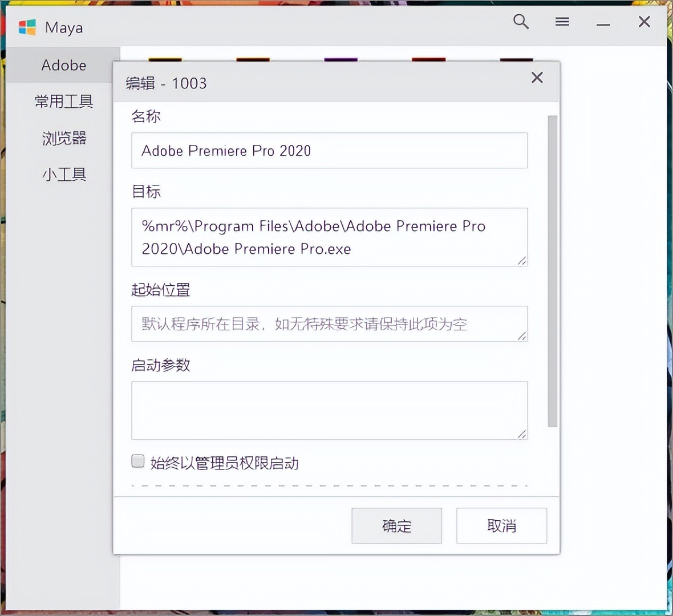This screenshot has width=673, height=616.
Task: Focus the 起始位置 input field
Action: pyautogui.click(x=329, y=323)
